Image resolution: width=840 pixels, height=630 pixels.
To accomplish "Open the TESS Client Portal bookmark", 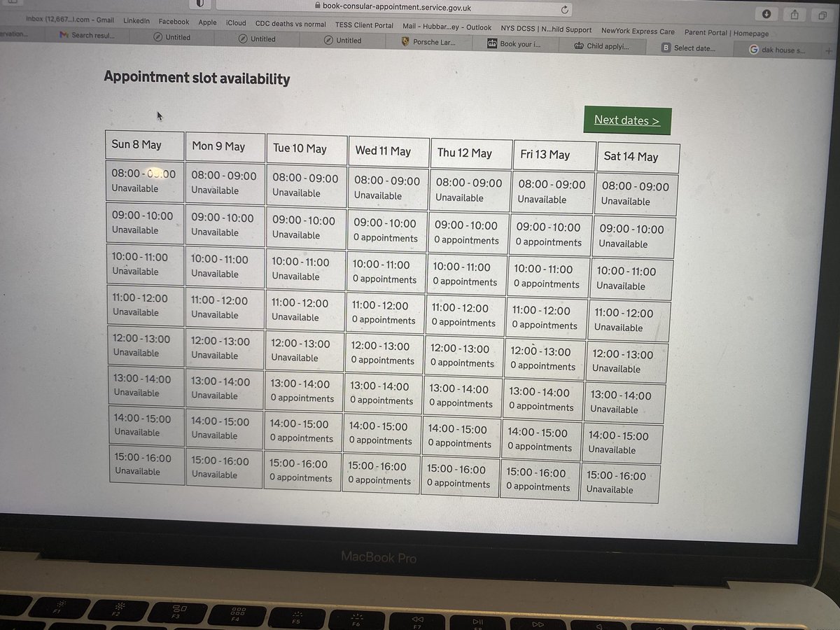I will point(364,24).
